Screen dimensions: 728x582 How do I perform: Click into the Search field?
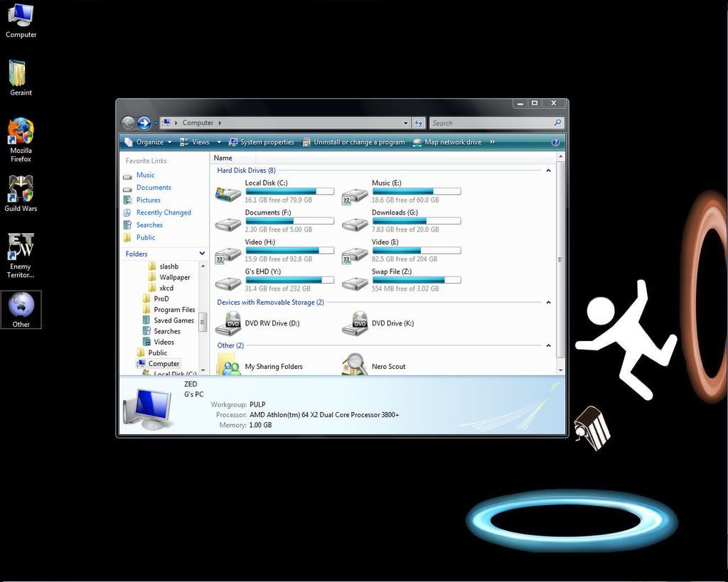(x=491, y=123)
